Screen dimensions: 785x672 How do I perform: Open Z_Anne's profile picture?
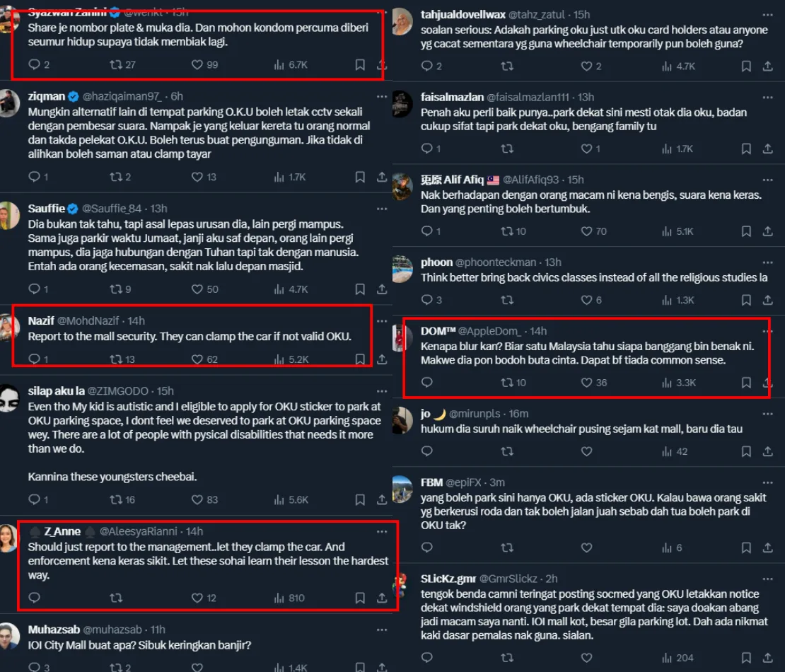pos(8,538)
